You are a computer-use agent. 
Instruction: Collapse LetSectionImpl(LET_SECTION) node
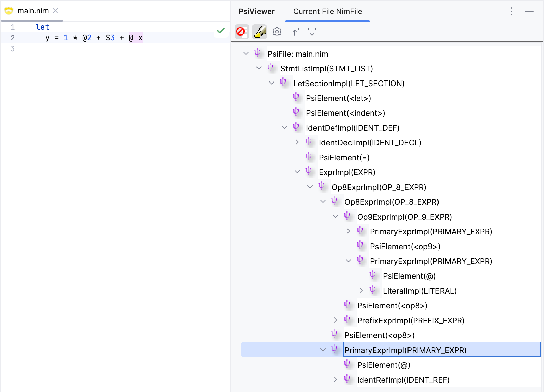coord(272,83)
